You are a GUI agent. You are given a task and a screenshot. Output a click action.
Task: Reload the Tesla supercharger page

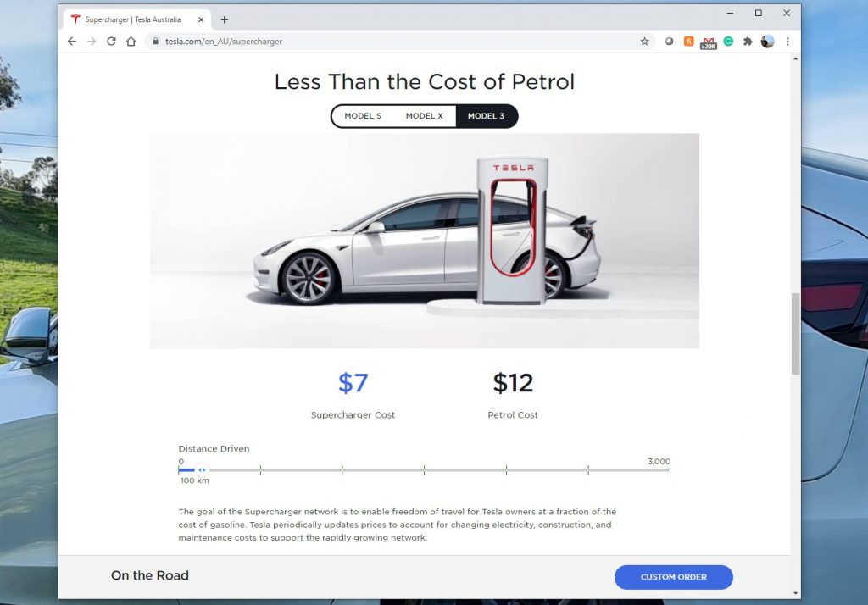[x=111, y=42]
